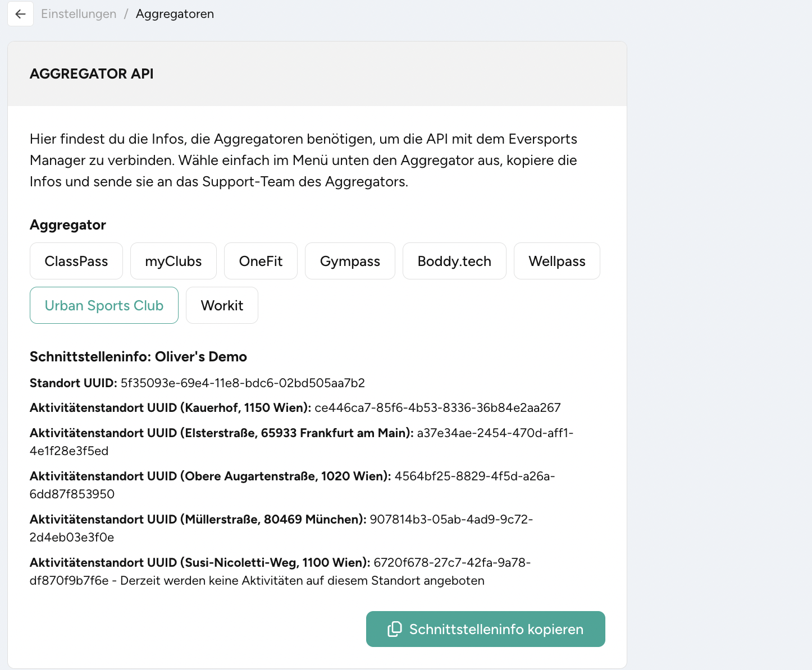812x670 pixels.
Task: Open the Einstellungen breadcrumb link
Action: [x=79, y=14]
